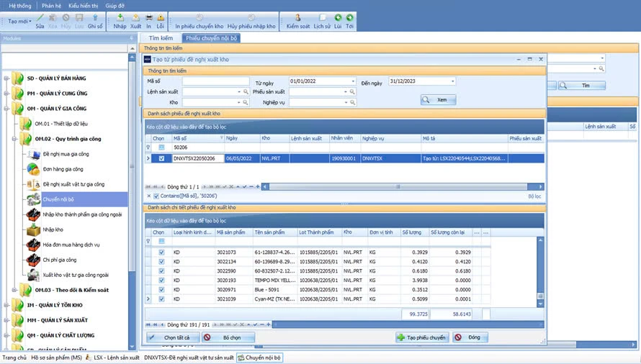Expand IM - Quản lý tồn kho node

(x=6, y=305)
